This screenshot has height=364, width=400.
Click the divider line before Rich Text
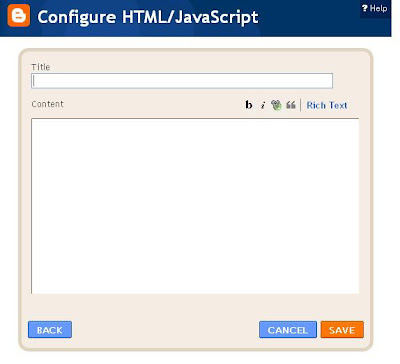pyautogui.click(x=301, y=105)
